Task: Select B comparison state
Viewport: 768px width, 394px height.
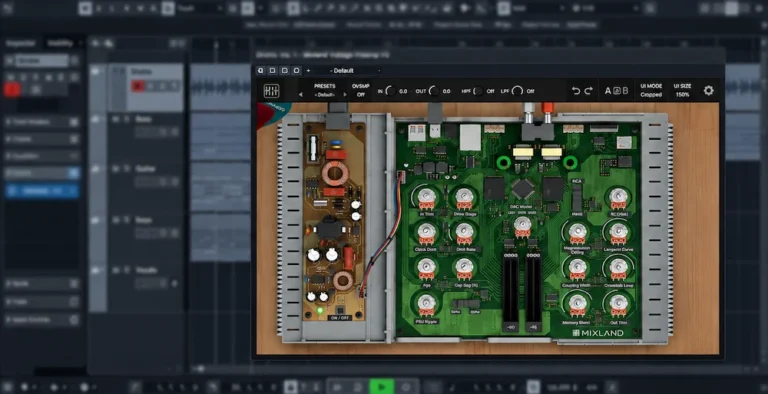Action: coord(625,91)
